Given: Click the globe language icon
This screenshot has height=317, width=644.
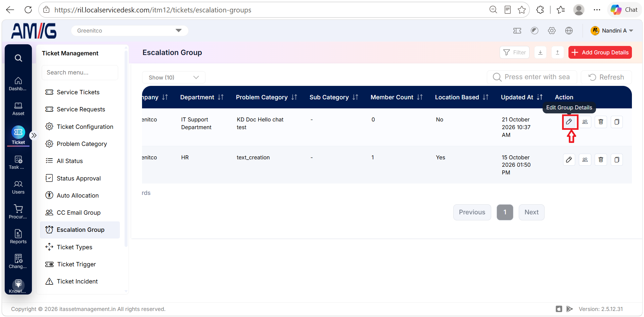Looking at the screenshot, I should click(x=569, y=31).
